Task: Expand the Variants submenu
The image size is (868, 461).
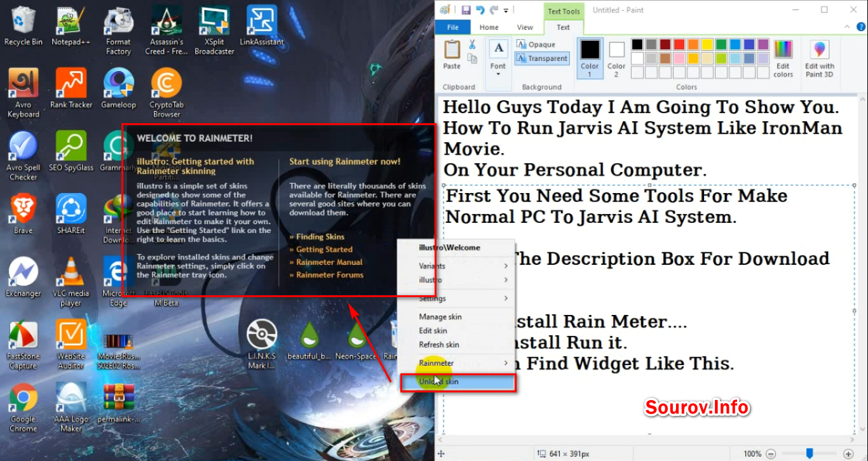Action: (456, 266)
